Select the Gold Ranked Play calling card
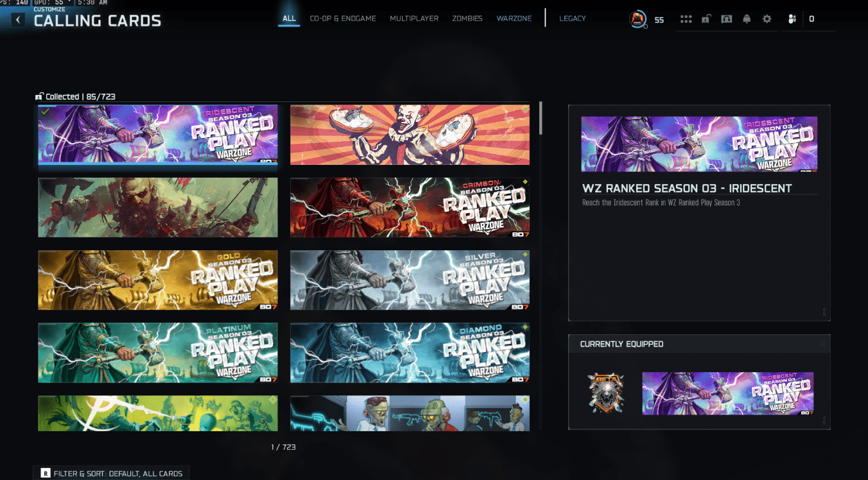The height and width of the screenshot is (480, 868). coord(158,280)
